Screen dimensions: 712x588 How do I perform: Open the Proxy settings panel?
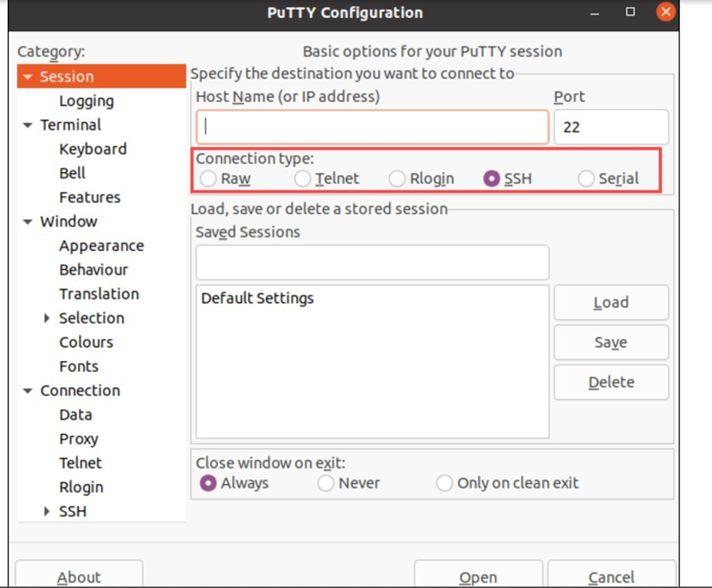(79, 439)
